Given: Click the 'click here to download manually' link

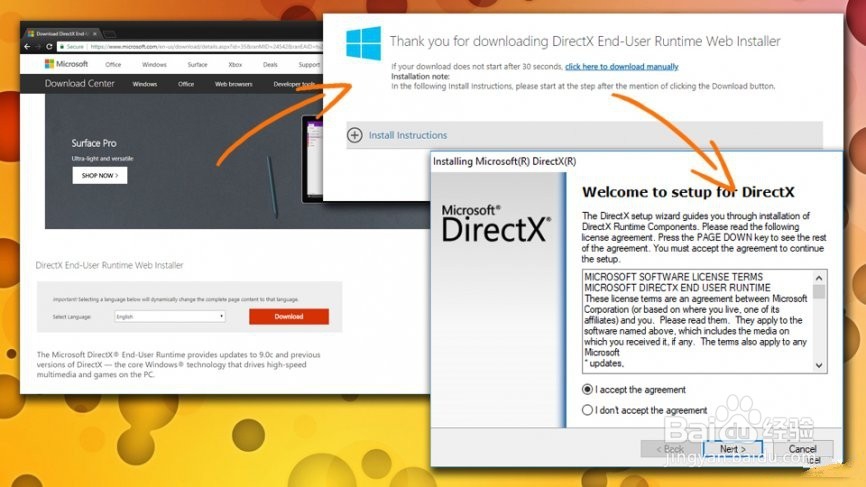Looking at the screenshot, I should pyautogui.click(x=621, y=66).
